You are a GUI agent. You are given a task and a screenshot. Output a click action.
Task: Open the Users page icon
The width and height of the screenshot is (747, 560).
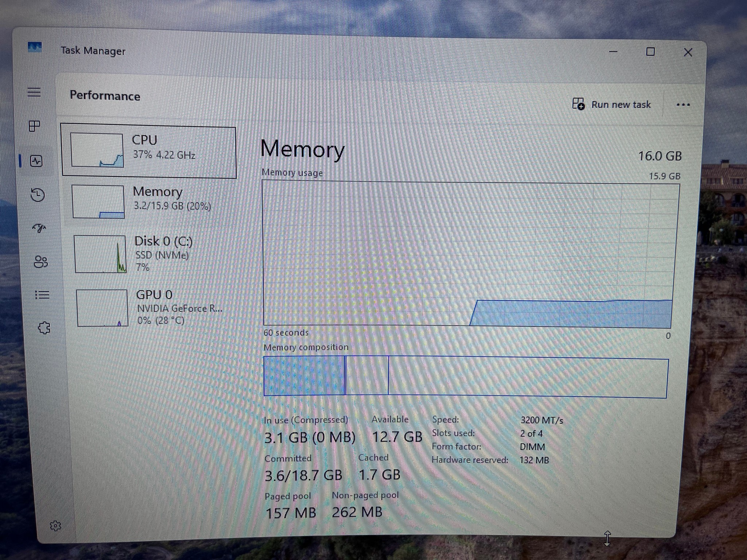(40, 262)
